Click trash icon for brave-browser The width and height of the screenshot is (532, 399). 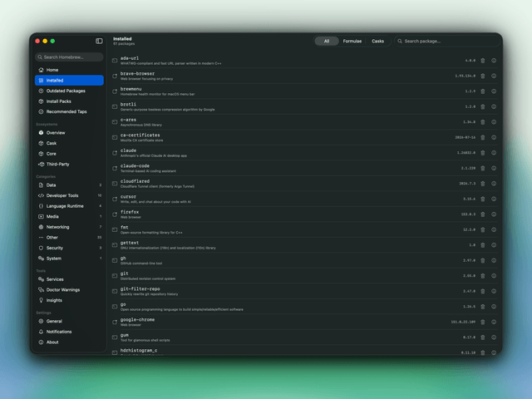482,76
